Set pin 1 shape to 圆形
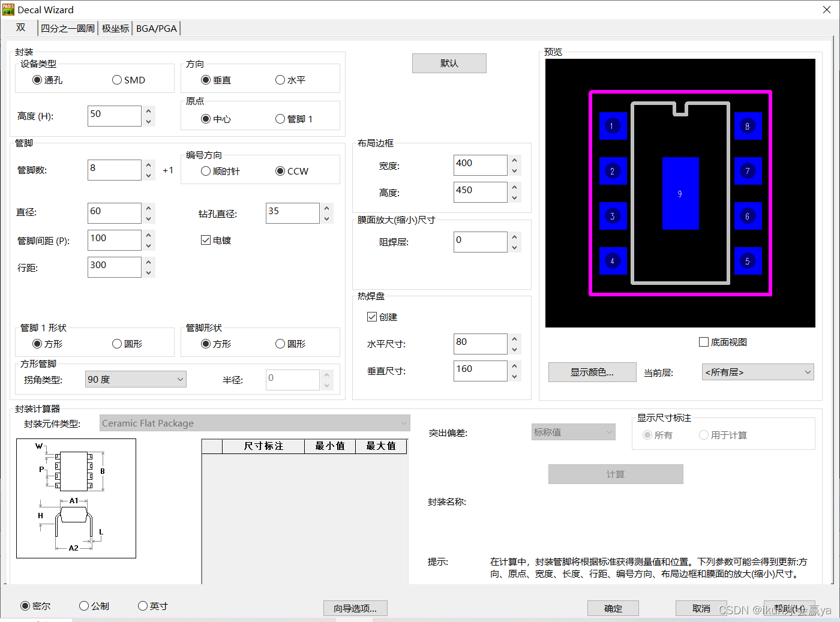 click(116, 342)
